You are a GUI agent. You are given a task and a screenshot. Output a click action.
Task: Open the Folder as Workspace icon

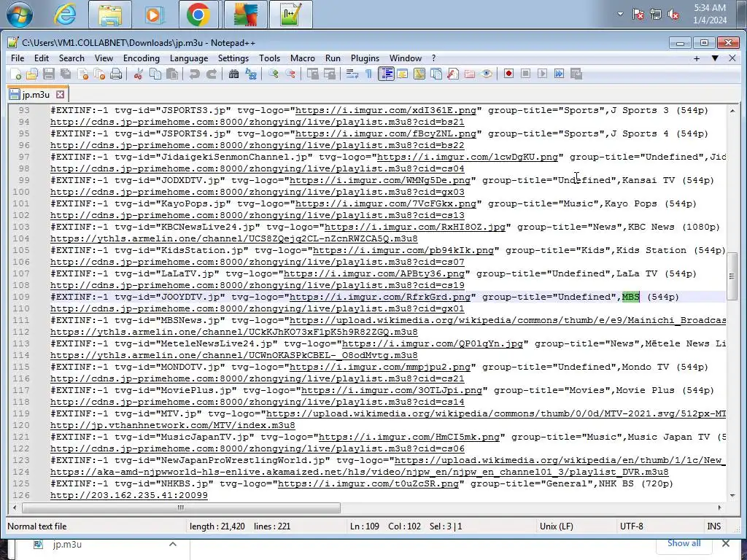[470, 74]
